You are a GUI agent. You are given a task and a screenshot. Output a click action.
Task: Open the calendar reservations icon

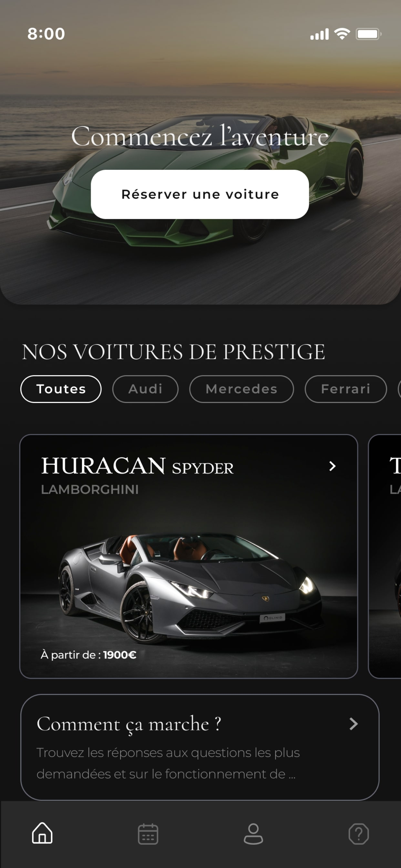click(x=148, y=834)
